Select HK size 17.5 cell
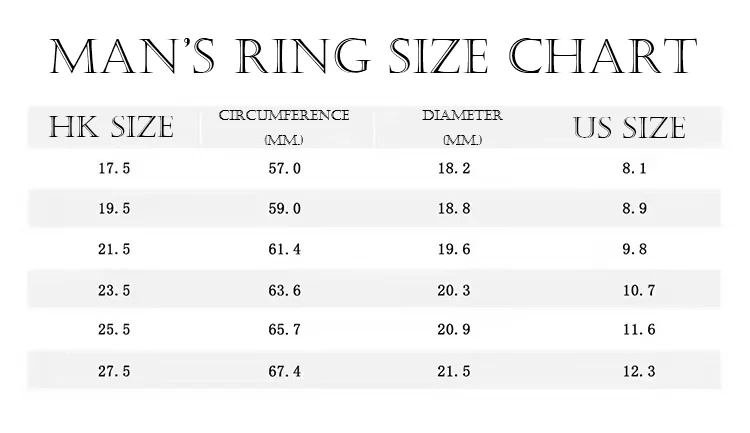This screenshot has width=750, height=433. (114, 168)
